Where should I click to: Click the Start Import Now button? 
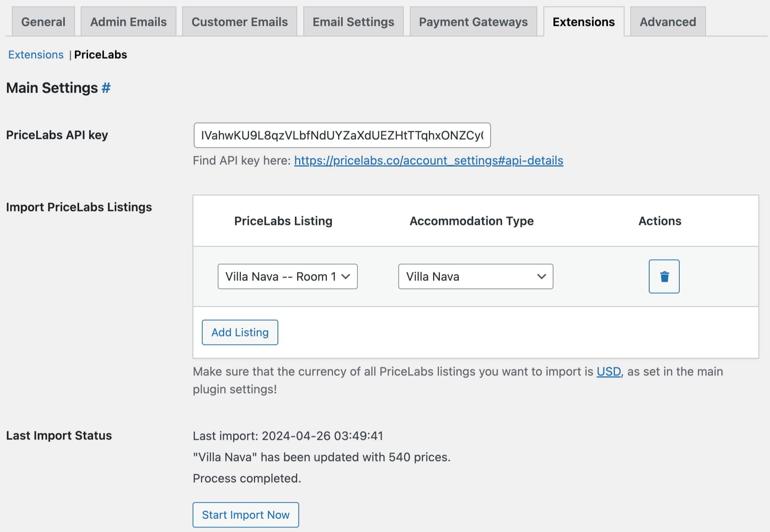tap(246, 515)
